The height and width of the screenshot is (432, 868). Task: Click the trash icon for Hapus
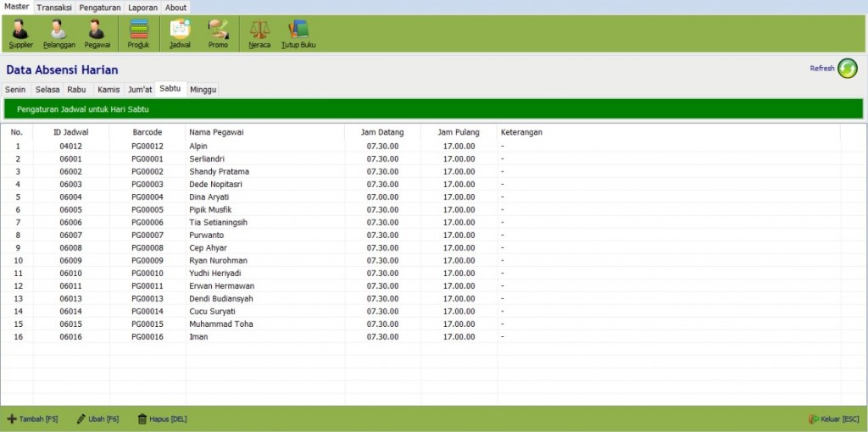pos(142,418)
